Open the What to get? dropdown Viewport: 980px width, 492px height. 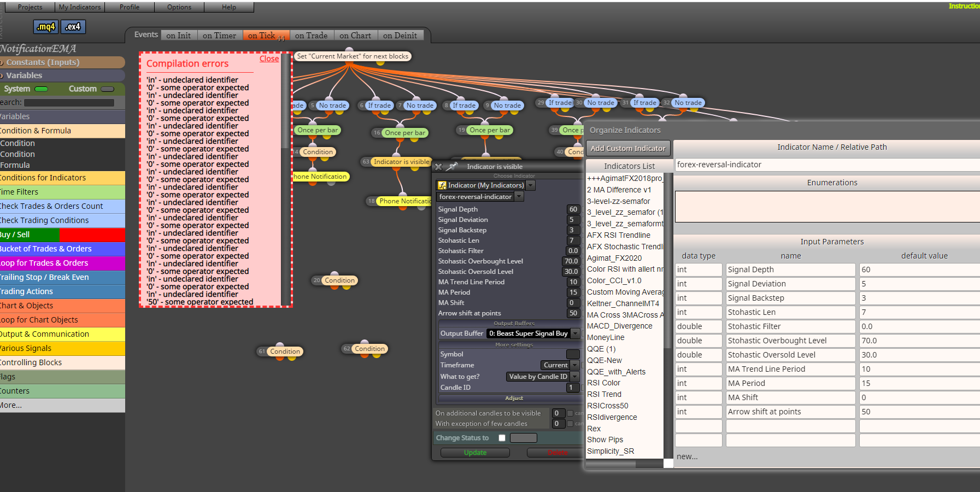(574, 377)
